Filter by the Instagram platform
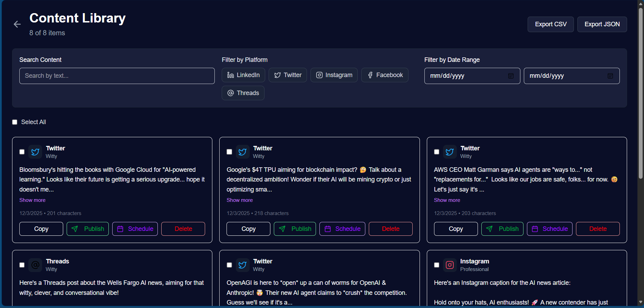This screenshot has height=308, width=644. coord(334,75)
